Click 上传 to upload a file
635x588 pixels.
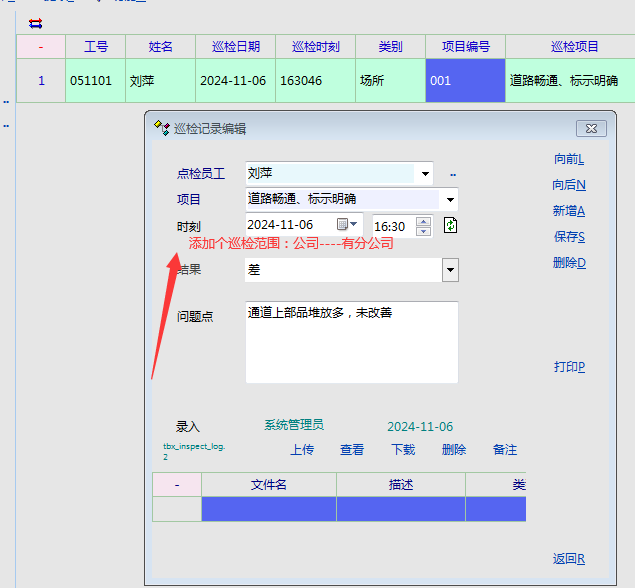(302, 450)
